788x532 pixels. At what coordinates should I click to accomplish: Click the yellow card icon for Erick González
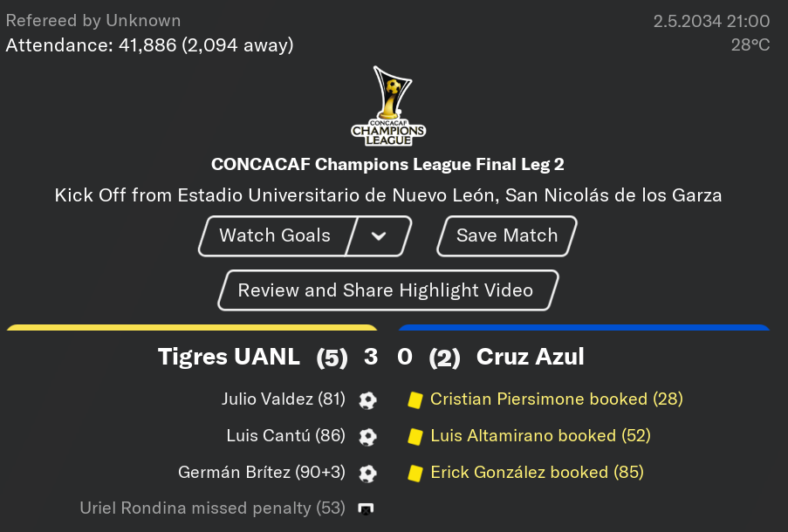coord(415,474)
